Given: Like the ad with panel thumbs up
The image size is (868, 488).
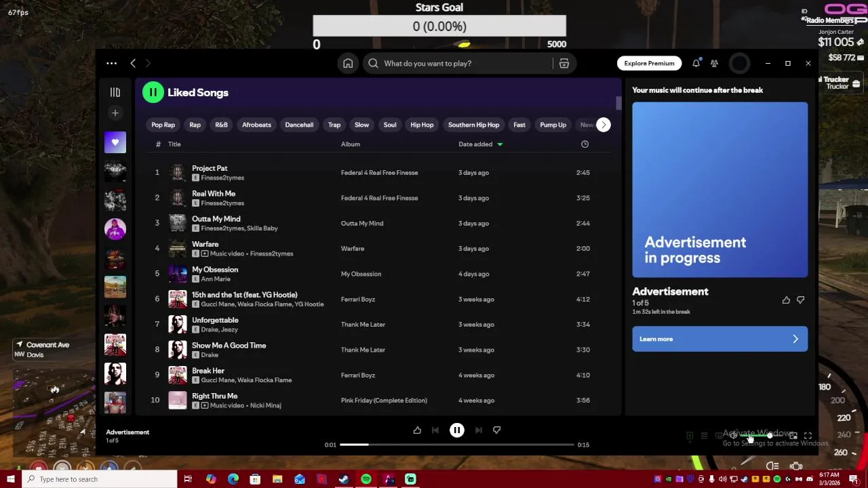Looking at the screenshot, I should point(786,300).
